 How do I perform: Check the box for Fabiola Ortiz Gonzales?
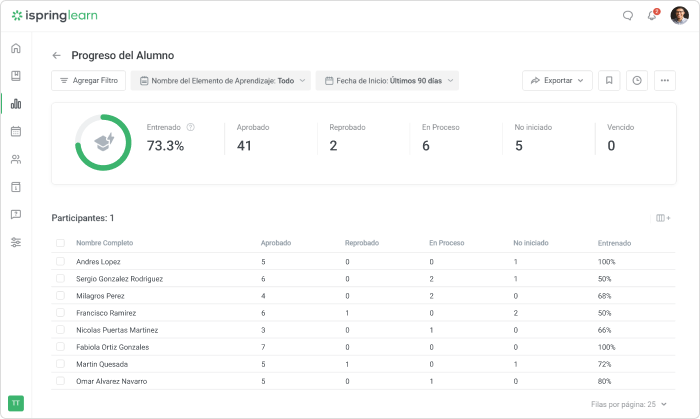pos(60,347)
